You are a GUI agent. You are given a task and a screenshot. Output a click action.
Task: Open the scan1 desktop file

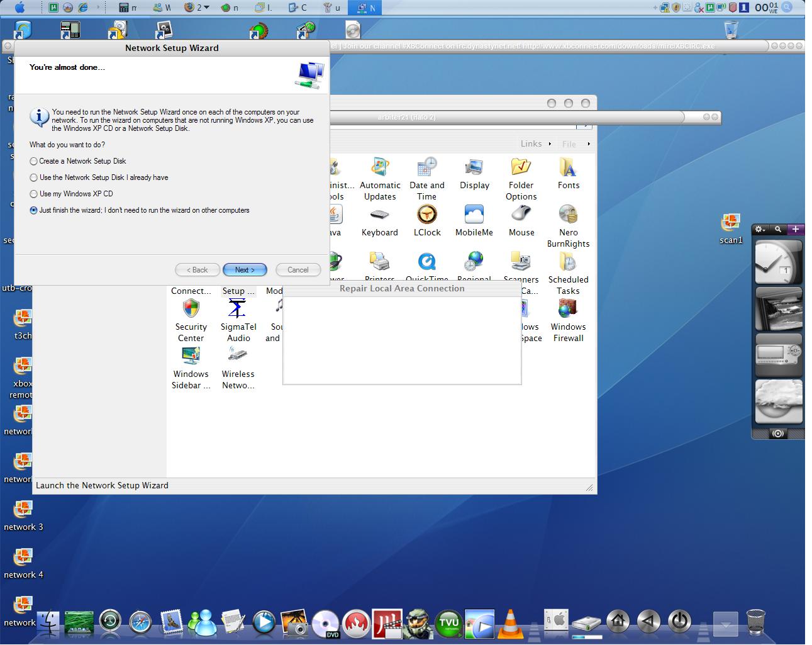pyautogui.click(x=731, y=228)
